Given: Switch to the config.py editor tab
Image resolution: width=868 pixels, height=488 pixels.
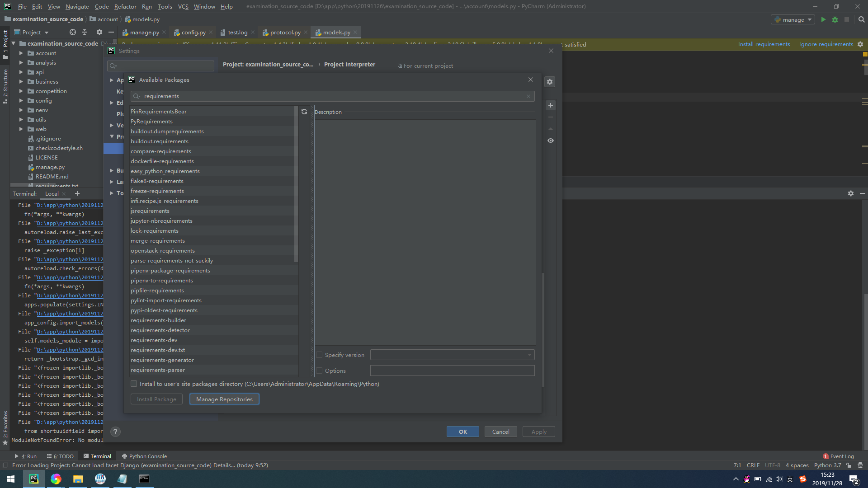Looking at the screenshot, I should (193, 33).
